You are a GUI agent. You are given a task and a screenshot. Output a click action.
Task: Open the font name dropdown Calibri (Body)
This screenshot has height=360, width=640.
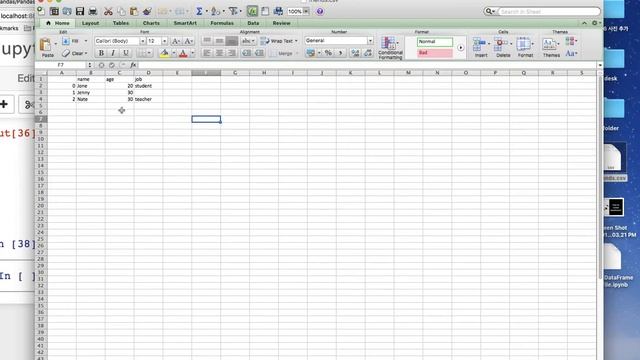tap(142, 41)
